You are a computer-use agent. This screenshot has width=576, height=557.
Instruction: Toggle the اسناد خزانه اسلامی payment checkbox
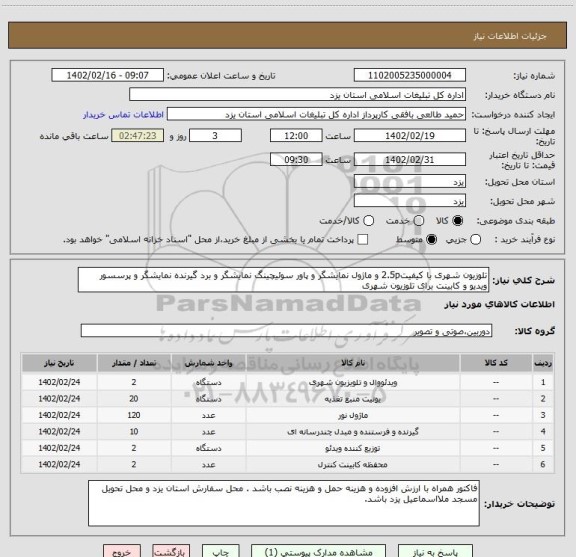pos(363,240)
